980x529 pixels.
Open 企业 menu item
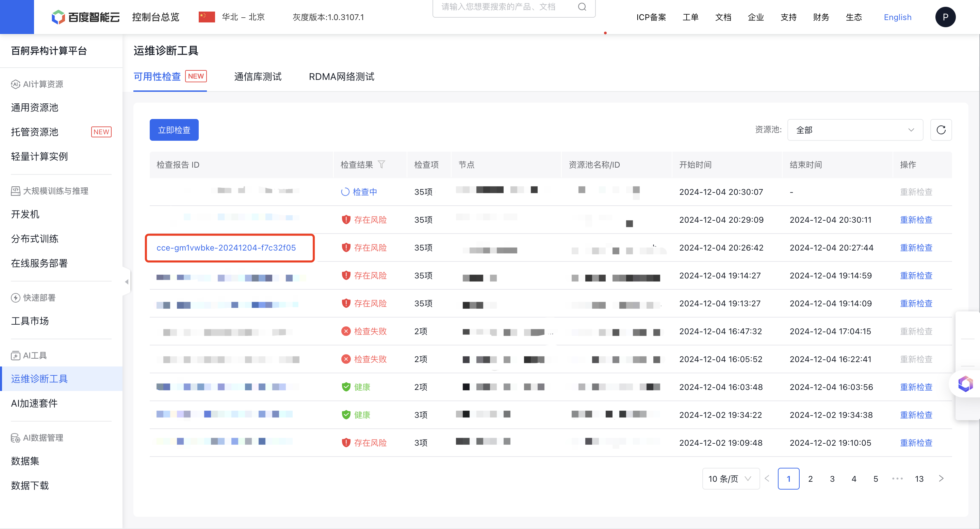(x=755, y=17)
